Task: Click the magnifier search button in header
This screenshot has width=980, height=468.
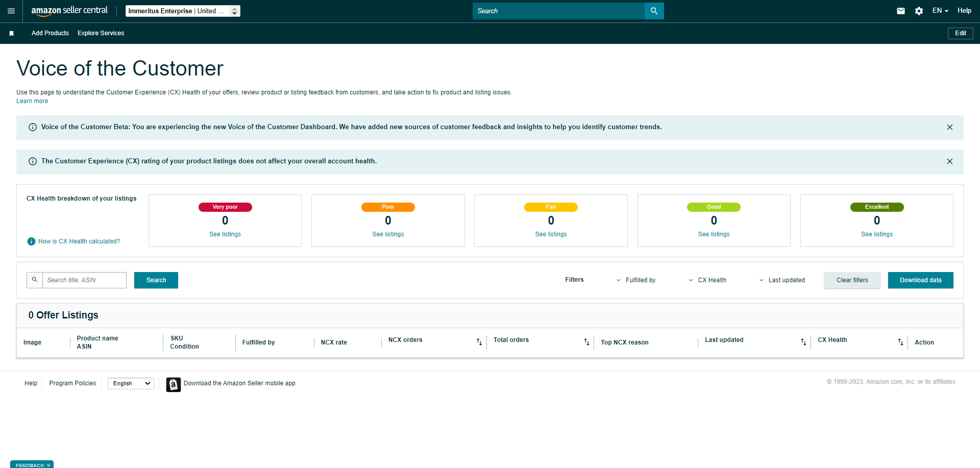Action: click(x=654, y=11)
